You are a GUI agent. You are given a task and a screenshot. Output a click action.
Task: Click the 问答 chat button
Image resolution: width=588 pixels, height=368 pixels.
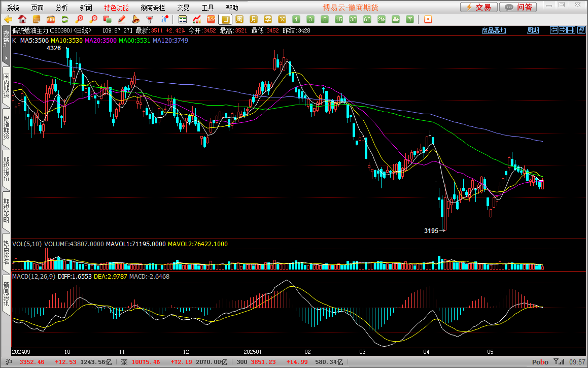click(518, 7)
